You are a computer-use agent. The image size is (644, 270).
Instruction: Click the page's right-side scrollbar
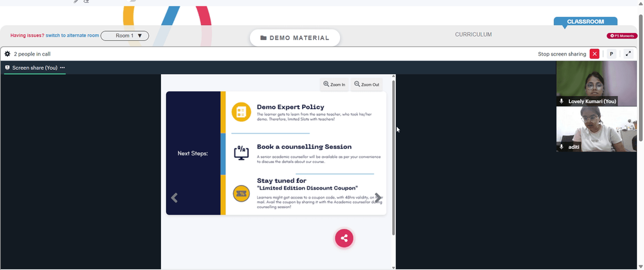point(641,78)
